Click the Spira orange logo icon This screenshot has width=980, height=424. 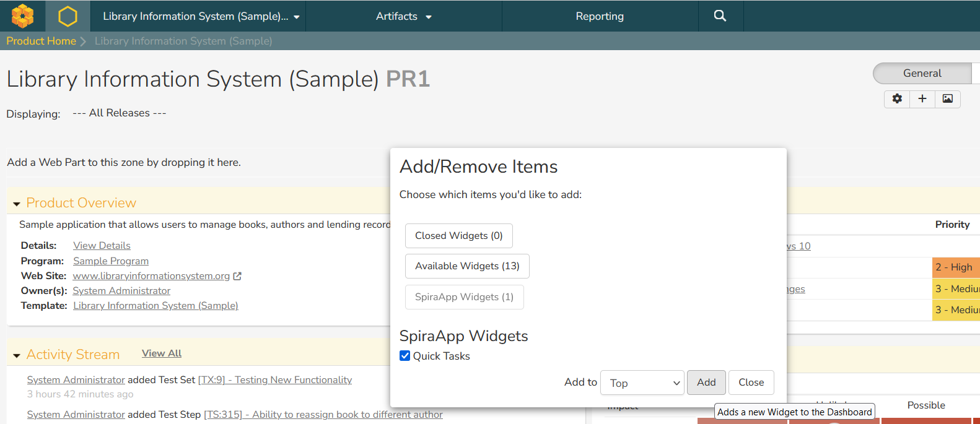click(23, 16)
